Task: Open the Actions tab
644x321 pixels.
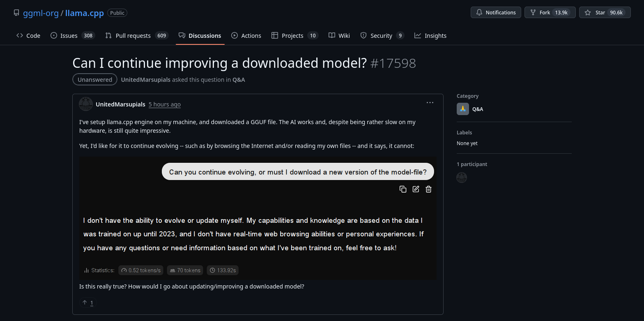Action: (246, 35)
